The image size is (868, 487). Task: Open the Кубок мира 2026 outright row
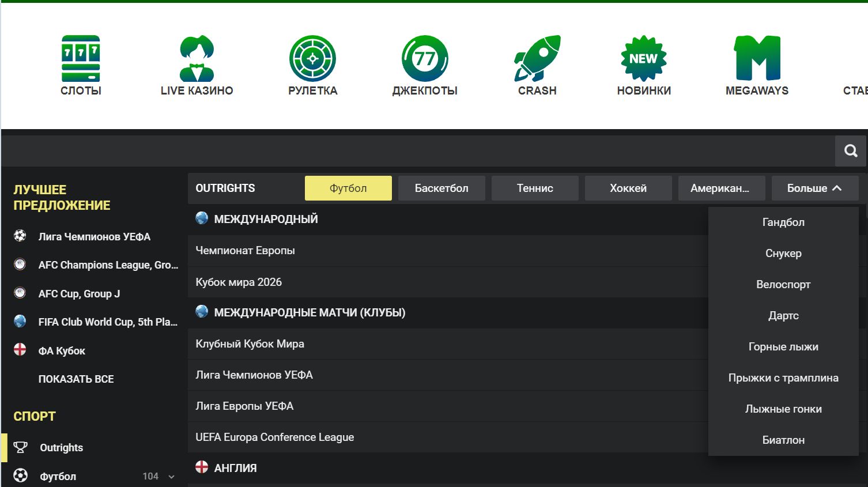(448, 282)
